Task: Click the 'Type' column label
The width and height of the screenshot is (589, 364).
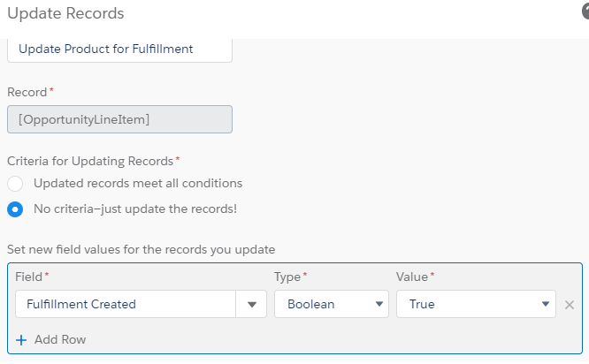Action: (287, 277)
